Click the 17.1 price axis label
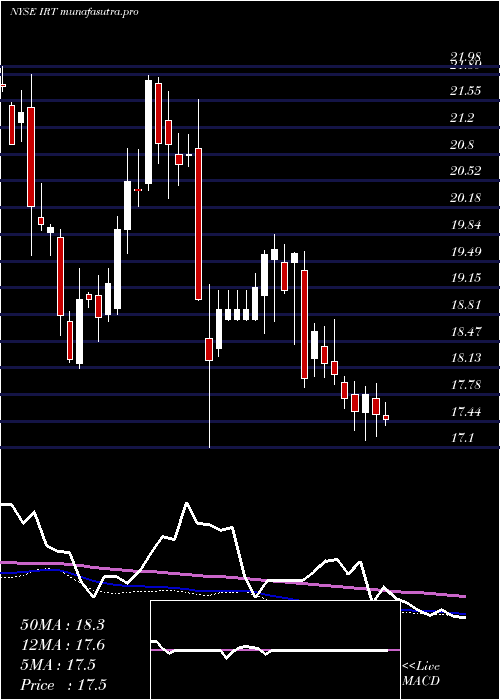500x700 pixels. [x=462, y=438]
